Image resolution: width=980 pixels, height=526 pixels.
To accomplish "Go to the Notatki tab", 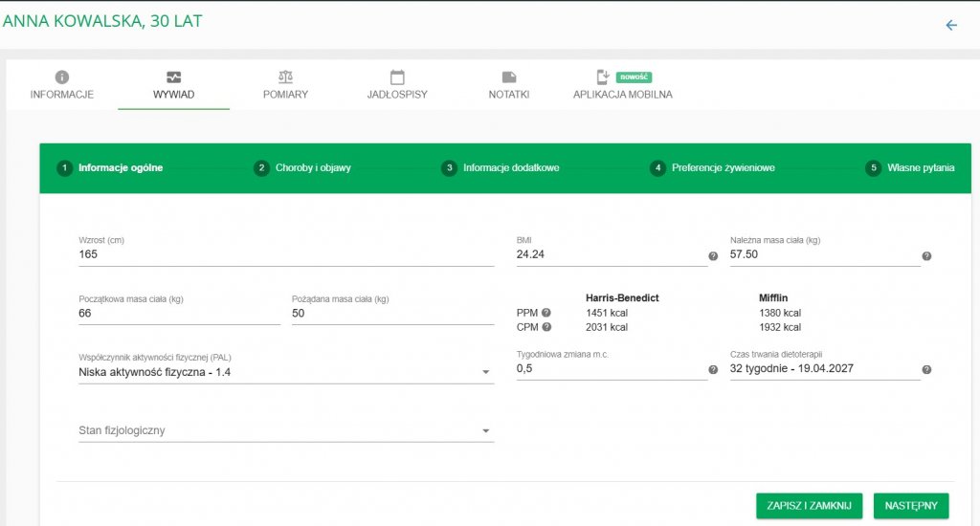I will (x=509, y=85).
